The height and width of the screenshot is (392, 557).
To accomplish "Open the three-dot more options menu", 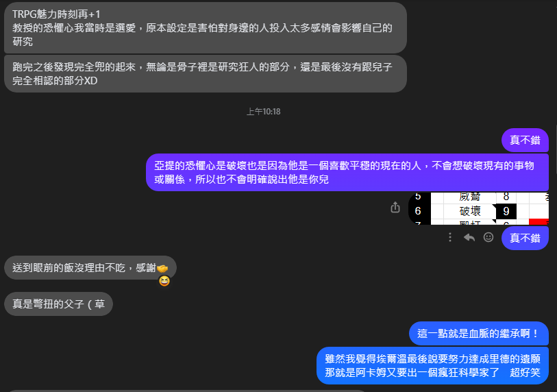I will coord(450,237).
